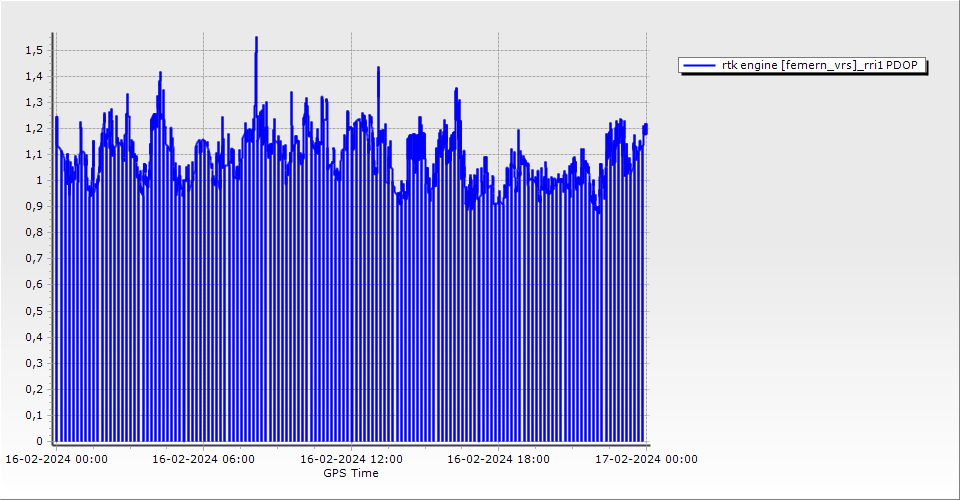Click the tallest PDOP peak above 1,5
960x500 pixels.
pyautogui.click(x=256, y=39)
